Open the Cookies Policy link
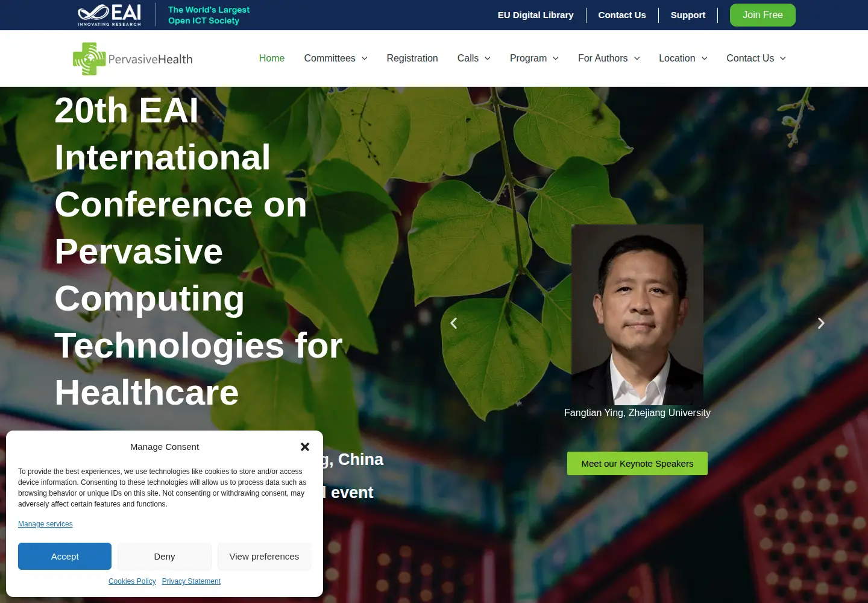The width and height of the screenshot is (868, 603). click(x=132, y=581)
